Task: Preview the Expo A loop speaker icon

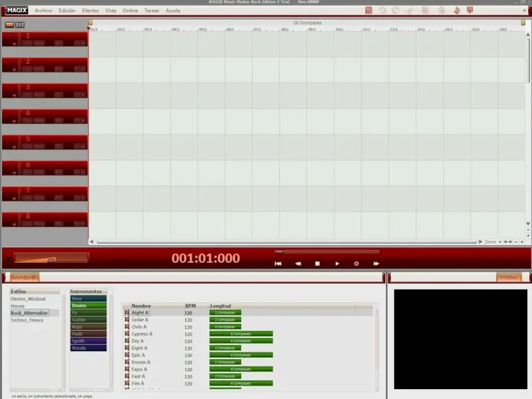Action: 127,369
